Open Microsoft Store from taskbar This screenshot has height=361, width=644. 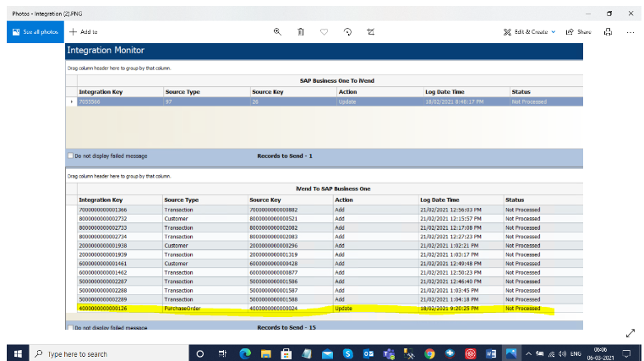pos(287,353)
